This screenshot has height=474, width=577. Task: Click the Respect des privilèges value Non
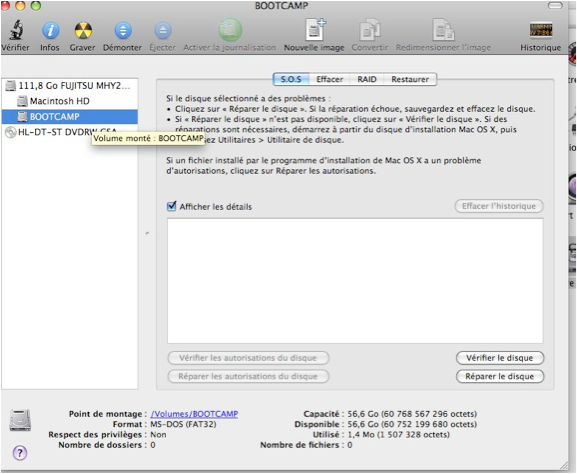pyautogui.click(x=158, y=435)
